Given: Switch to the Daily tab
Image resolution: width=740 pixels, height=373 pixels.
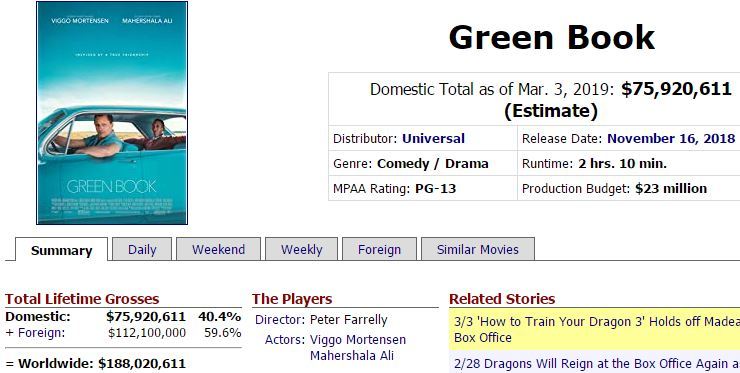Looking at the screenshot, I should pos(142,249).
